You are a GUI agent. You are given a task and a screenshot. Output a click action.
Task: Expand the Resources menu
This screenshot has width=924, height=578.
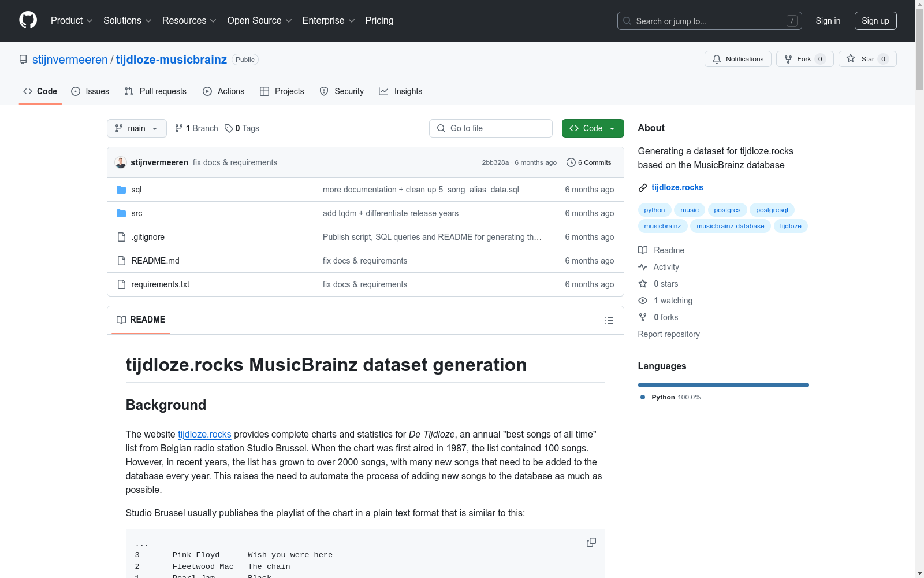[189, 21]
